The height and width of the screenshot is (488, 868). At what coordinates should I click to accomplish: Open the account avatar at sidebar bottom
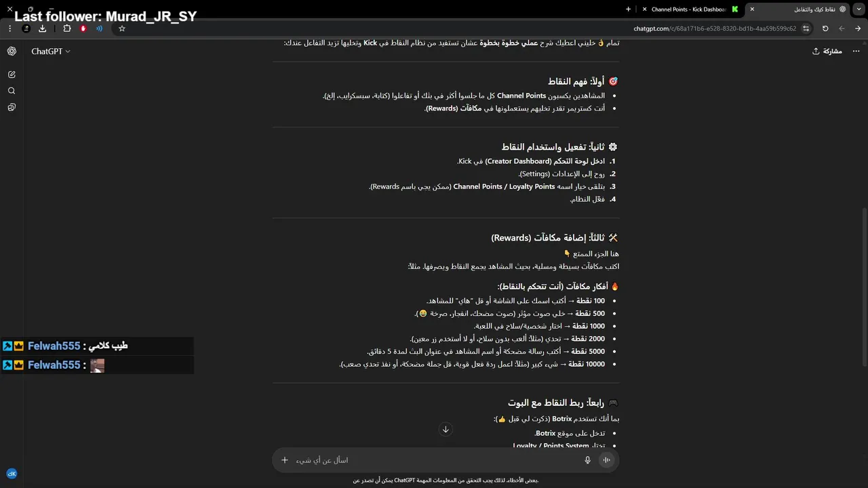point(12,474)
